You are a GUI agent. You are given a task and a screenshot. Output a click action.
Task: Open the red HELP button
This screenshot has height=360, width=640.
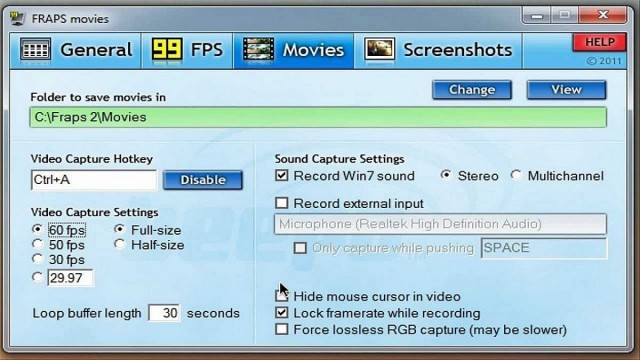click(600, 42)
